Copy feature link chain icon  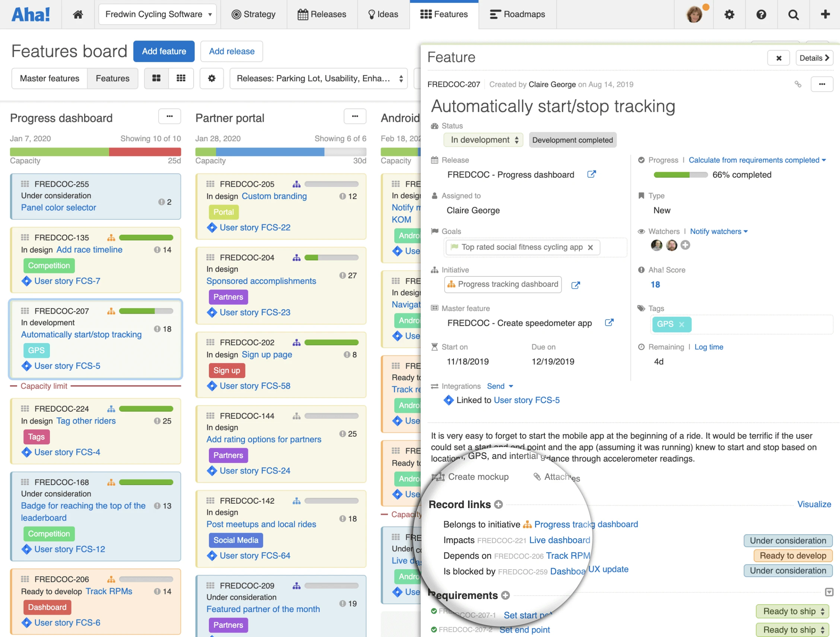pyautogui.click(x=798, y=84)
